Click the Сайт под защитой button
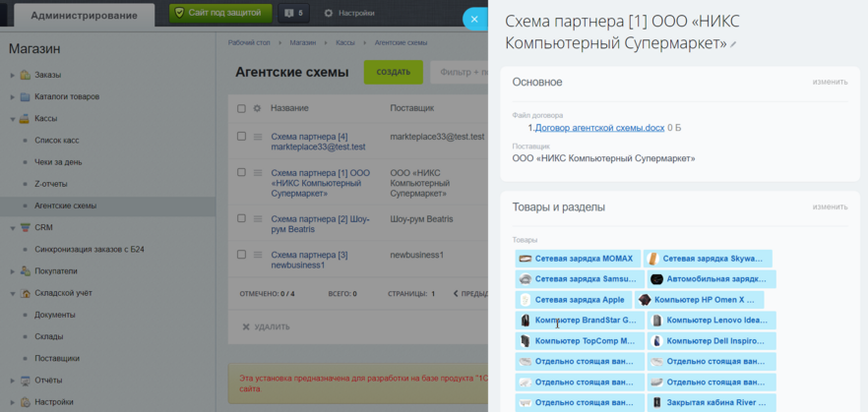Screen dimensions: 868x412 point(220,13)
